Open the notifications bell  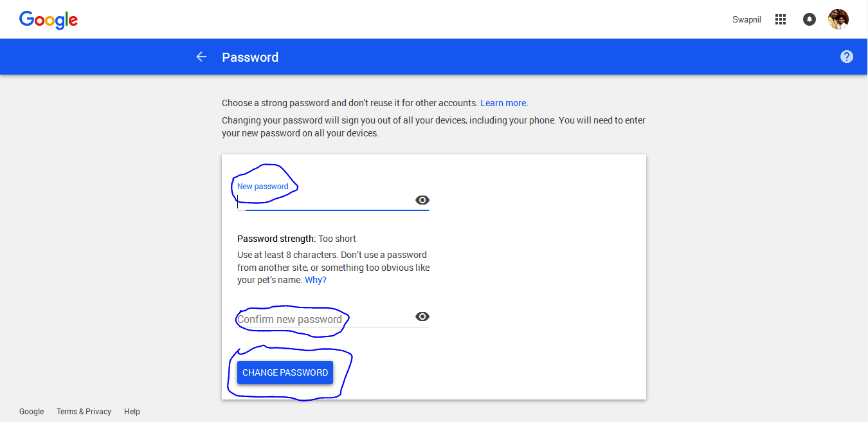coord(809,19)
